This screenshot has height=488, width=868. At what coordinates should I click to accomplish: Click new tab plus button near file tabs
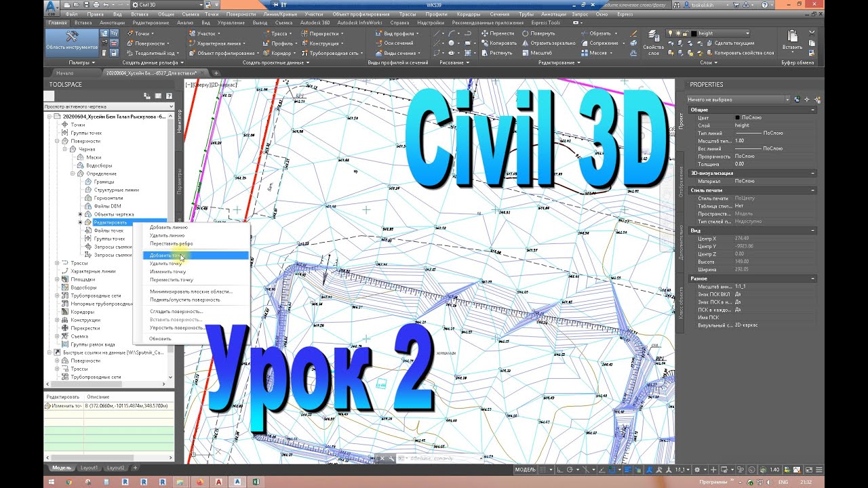coord(216,73)
